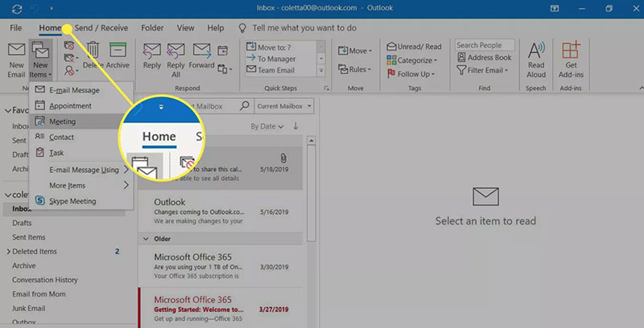Click the Reply All button
Viewport: 644px width, 328px height.
click(175, 59)
